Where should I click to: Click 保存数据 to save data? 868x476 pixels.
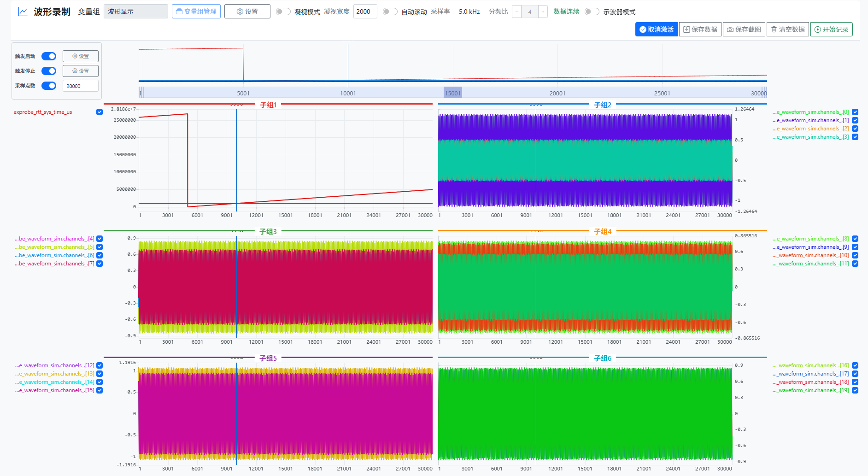(x=700, y=29)
